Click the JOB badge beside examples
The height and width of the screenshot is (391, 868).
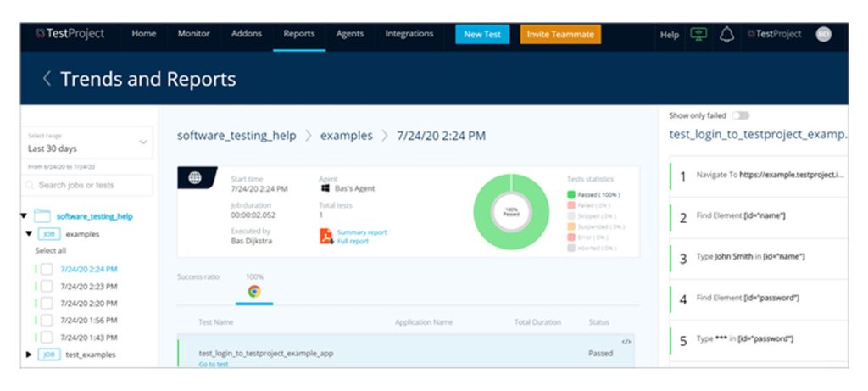48,234
